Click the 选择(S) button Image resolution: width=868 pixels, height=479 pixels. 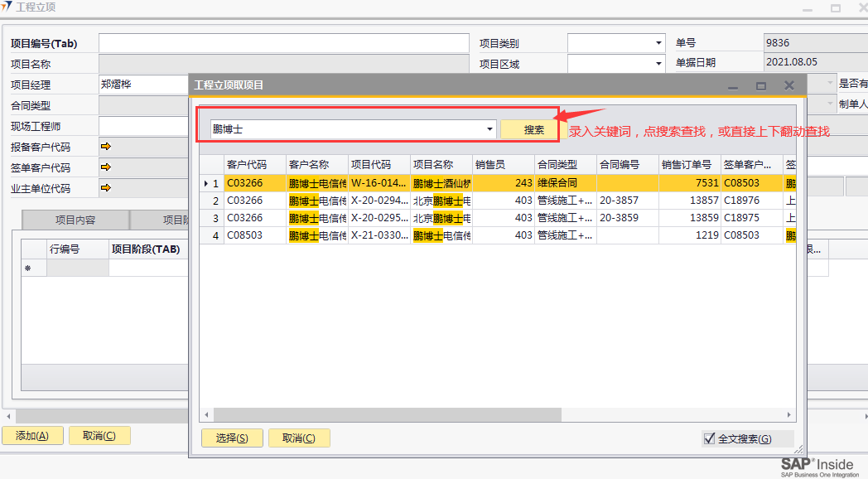232,438
